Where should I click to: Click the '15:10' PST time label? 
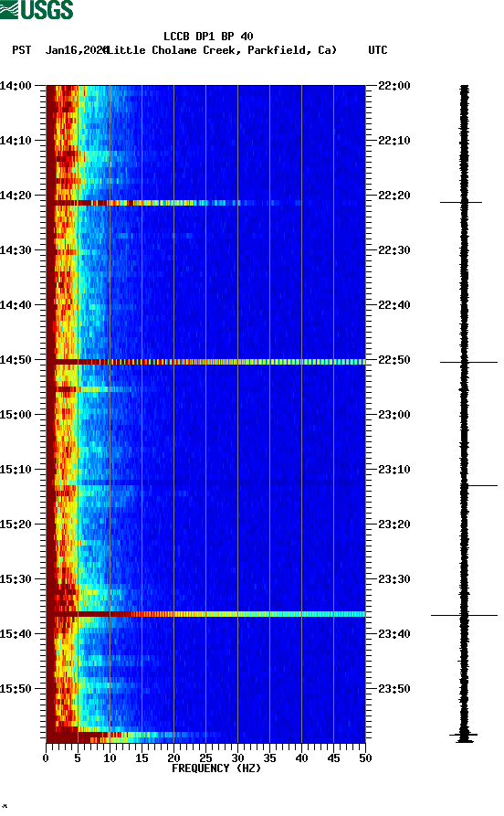16,470
